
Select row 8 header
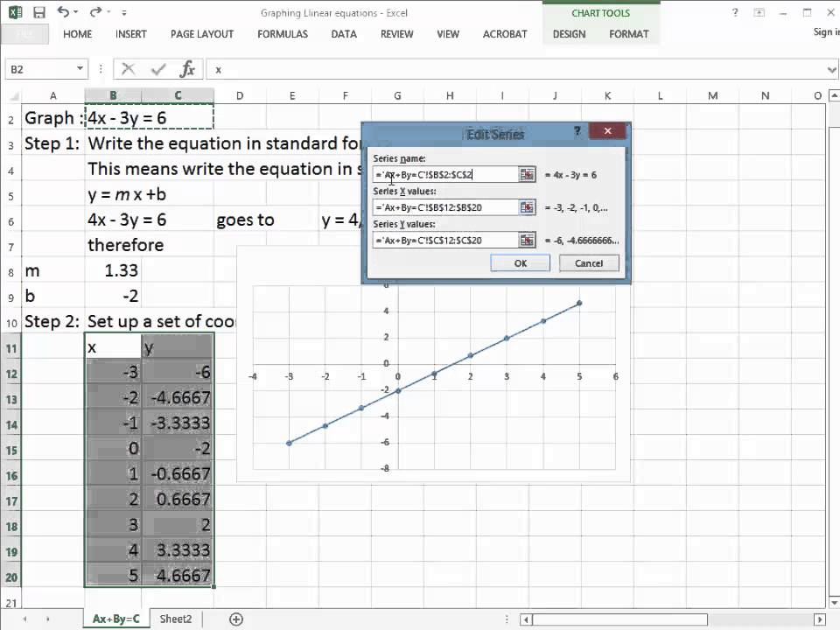click(11, 271)
